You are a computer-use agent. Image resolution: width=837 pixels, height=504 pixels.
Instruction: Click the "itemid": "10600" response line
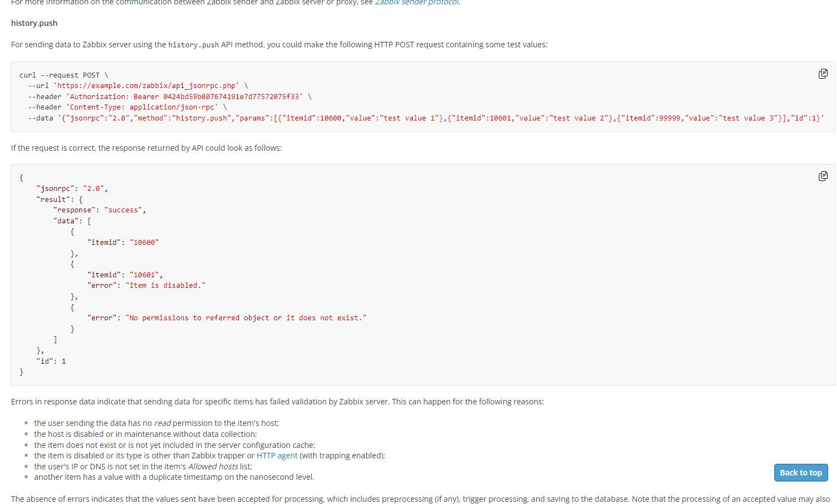[x=122, y=242]
